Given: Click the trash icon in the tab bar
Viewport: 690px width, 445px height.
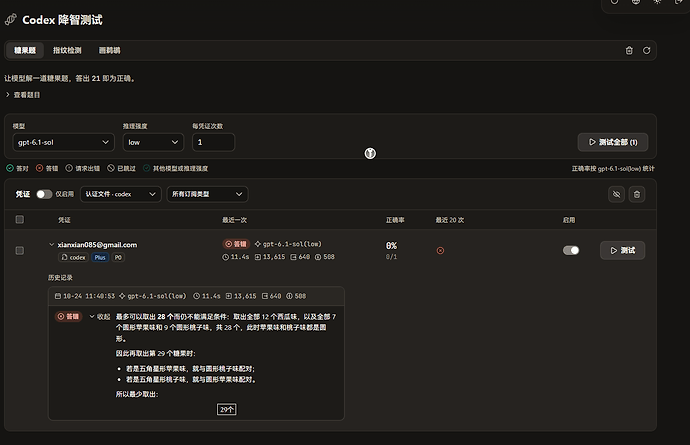Looking at the screenshot, I should pyautogui.click(x=629, y=51).
